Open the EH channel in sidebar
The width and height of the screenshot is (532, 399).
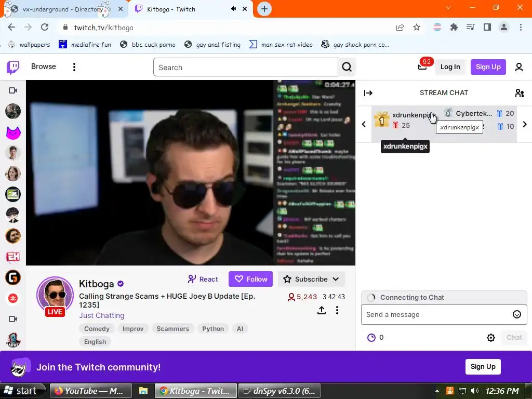coord(13,257)
